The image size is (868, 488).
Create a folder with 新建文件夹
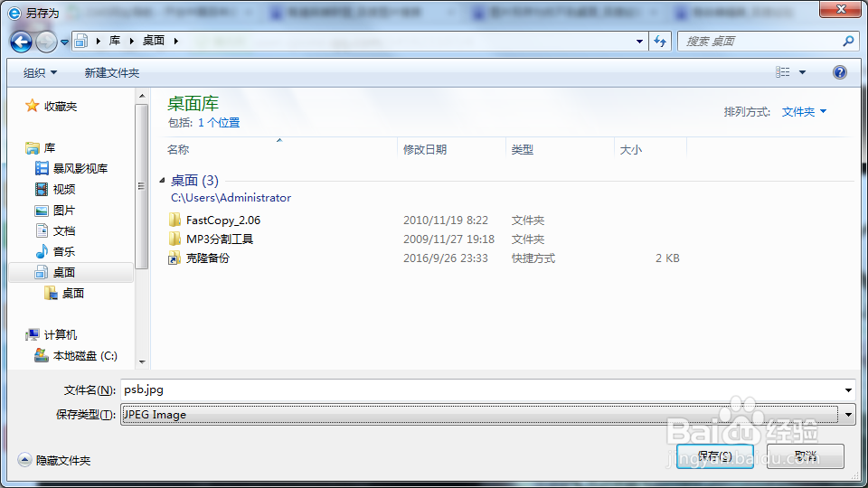point(112,72)
